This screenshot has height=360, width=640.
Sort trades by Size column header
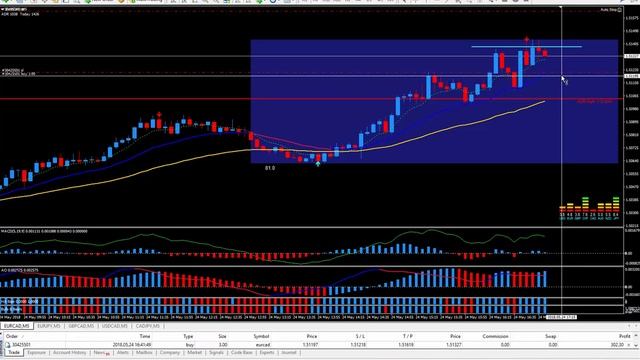coord(222,336)
